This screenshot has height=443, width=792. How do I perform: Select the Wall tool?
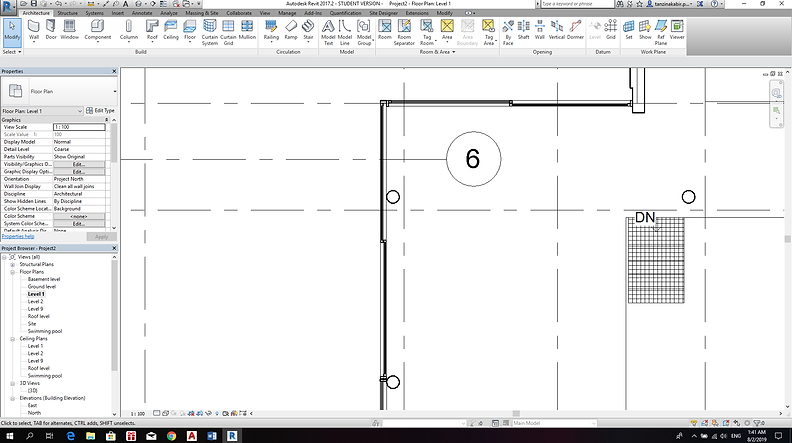point(34,30)
